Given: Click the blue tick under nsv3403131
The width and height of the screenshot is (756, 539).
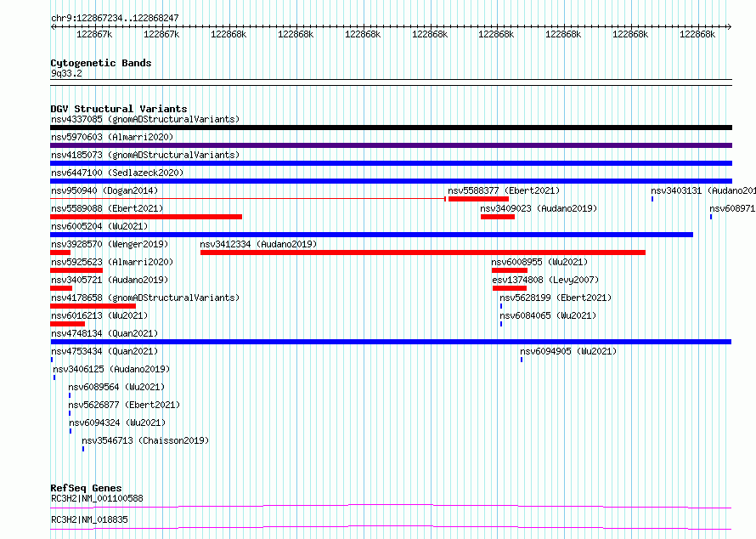Looking at the screenshot, I should point(652,199).
